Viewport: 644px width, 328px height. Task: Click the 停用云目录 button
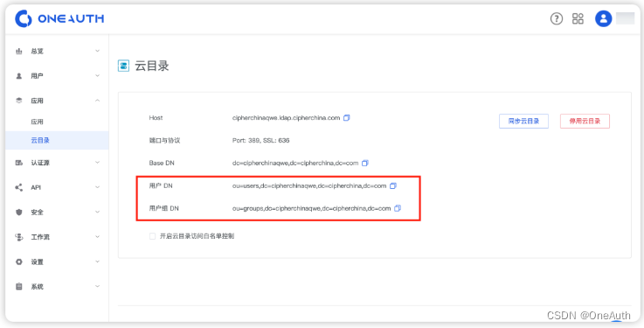pyautogui.click(x=585, y=122)
